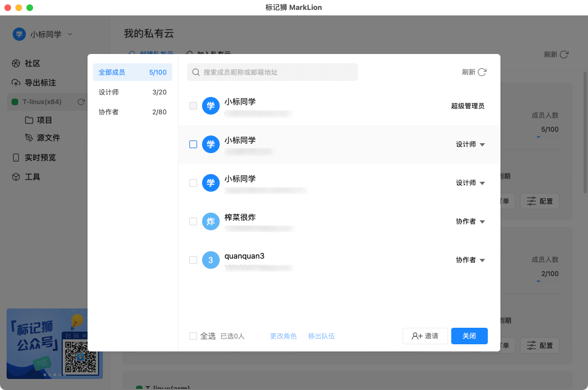Tick the 全选 select-all checkbox
The width and height of the screenshot is (588, 390).
[193, 336]
